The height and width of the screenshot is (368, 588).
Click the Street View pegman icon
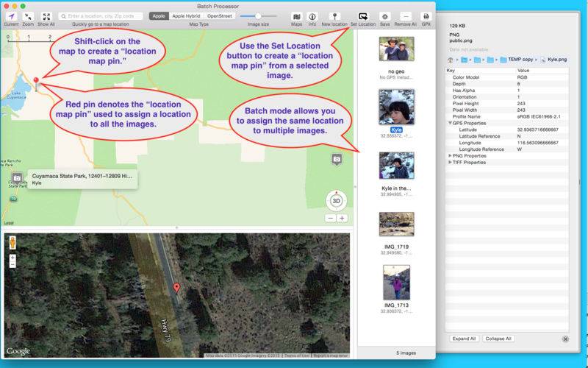click(12, 243)
